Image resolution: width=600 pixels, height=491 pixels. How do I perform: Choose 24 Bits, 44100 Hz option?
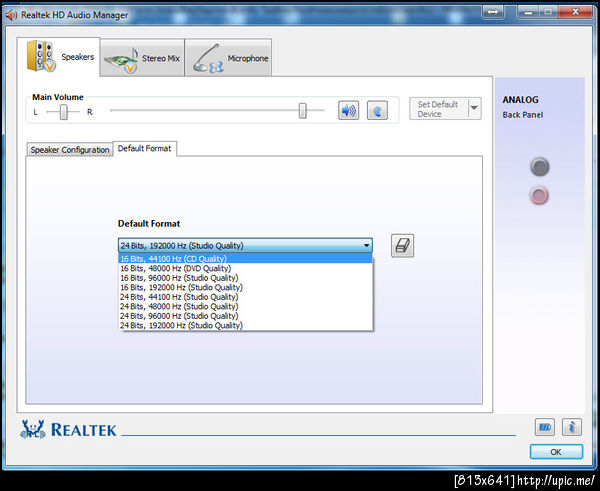click(x=245, y=297)
